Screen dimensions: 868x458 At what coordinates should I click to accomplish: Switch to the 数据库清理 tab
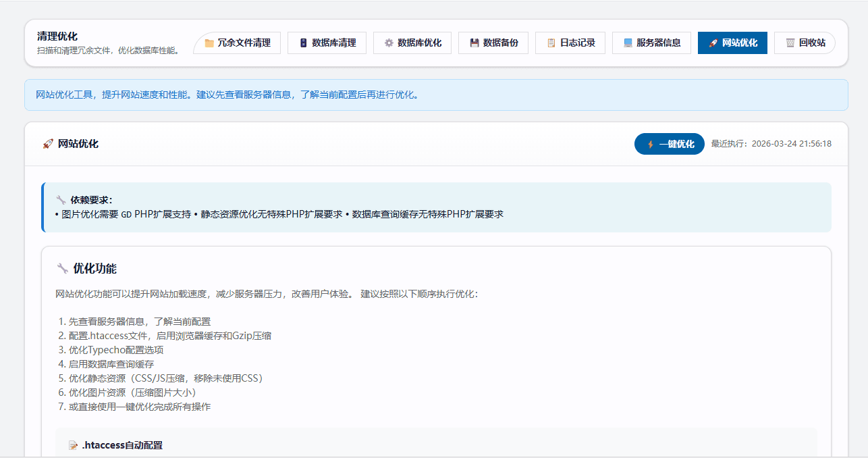click(x=327, y=43)
